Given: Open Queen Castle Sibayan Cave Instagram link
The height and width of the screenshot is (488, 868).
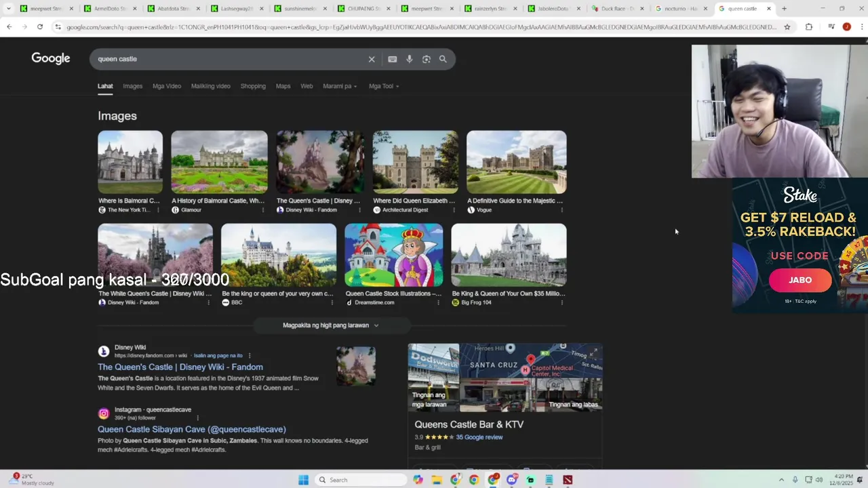Looking at the screenshot, I should (x=192, y=429).
